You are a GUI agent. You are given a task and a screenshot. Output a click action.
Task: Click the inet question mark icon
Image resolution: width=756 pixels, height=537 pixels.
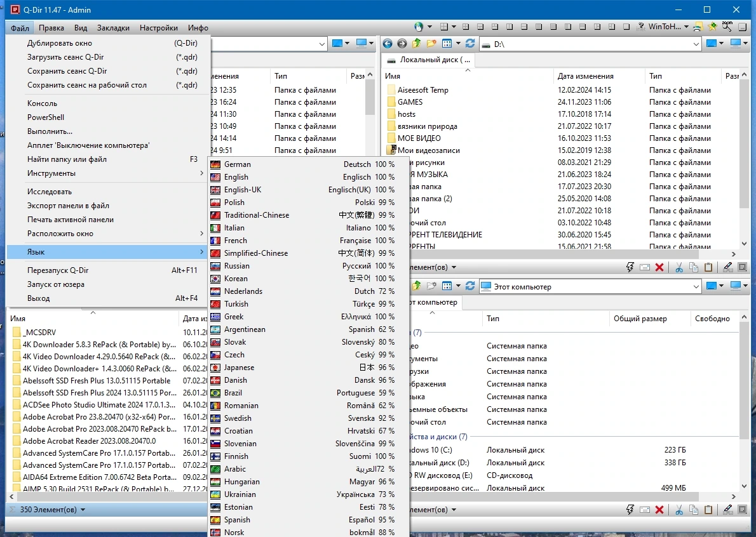[641, 27]
